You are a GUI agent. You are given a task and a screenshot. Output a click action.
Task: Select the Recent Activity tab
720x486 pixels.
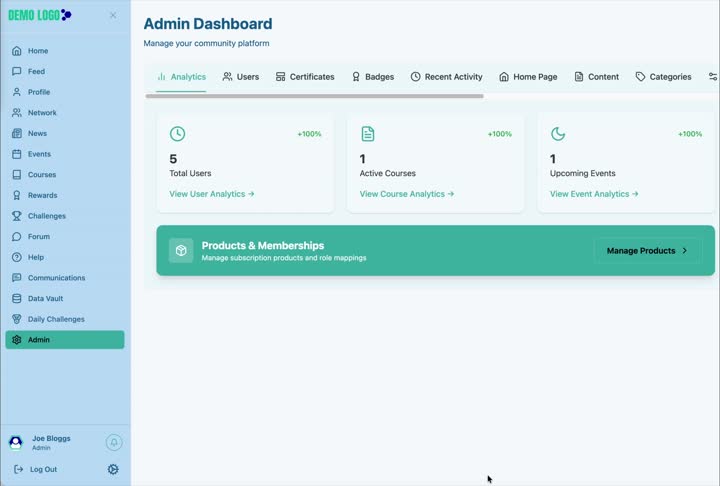click(446, 77)
